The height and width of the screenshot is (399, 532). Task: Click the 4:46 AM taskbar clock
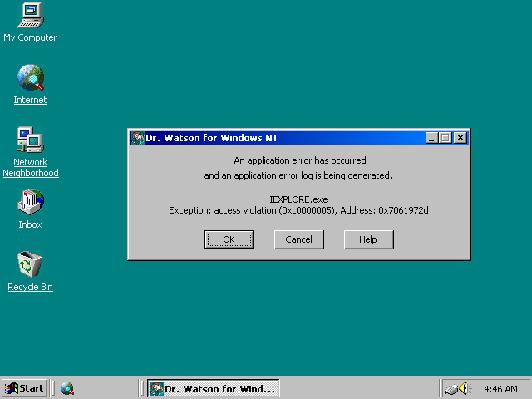(500, 388)
